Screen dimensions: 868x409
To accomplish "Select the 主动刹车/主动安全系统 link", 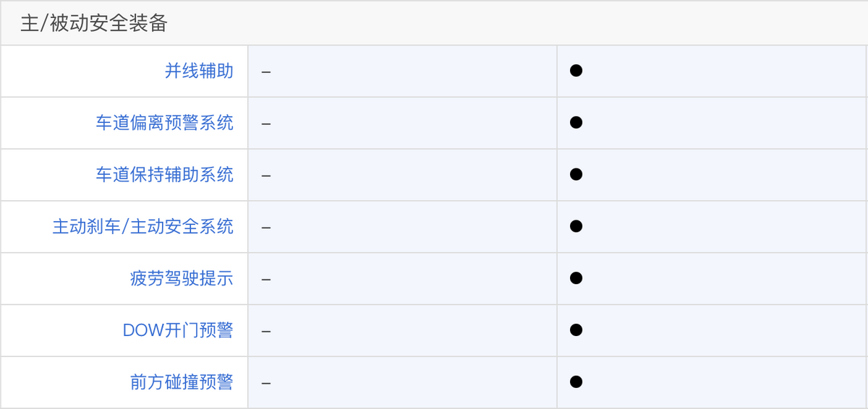I will pos(143,227).
